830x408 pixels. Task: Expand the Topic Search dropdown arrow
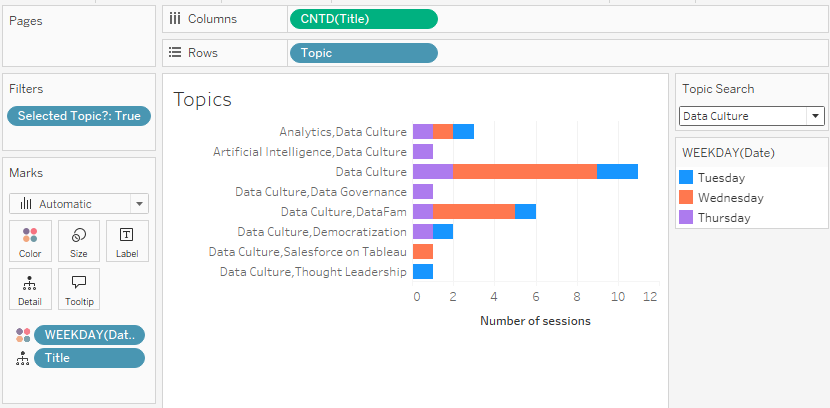(816, 116)
